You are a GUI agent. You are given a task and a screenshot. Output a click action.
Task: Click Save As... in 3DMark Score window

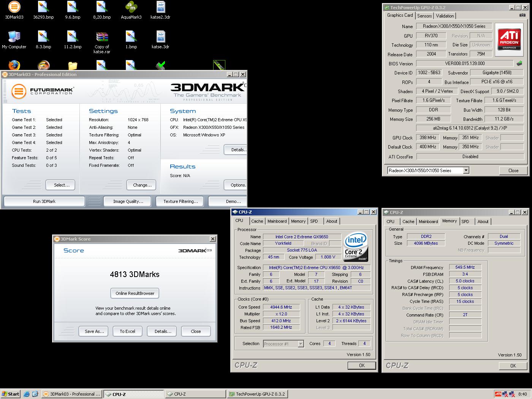coord(93,331)
